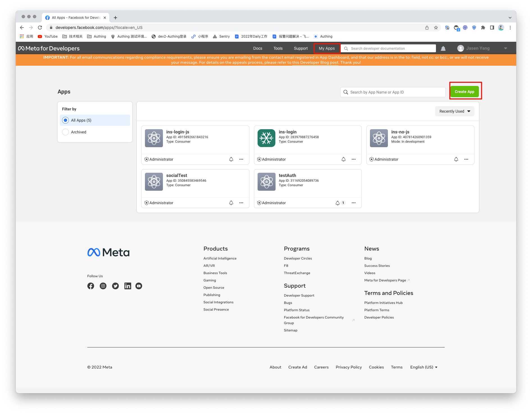
Task: Open the Jasen Yang account dropdown
Action: (505, 48)
